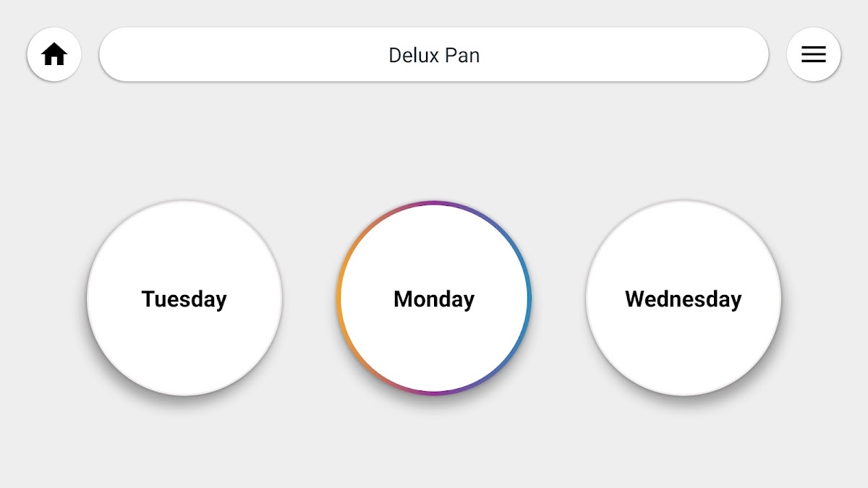Open the hamburger menu
This screenshot has height=488, width=868.
813,54
